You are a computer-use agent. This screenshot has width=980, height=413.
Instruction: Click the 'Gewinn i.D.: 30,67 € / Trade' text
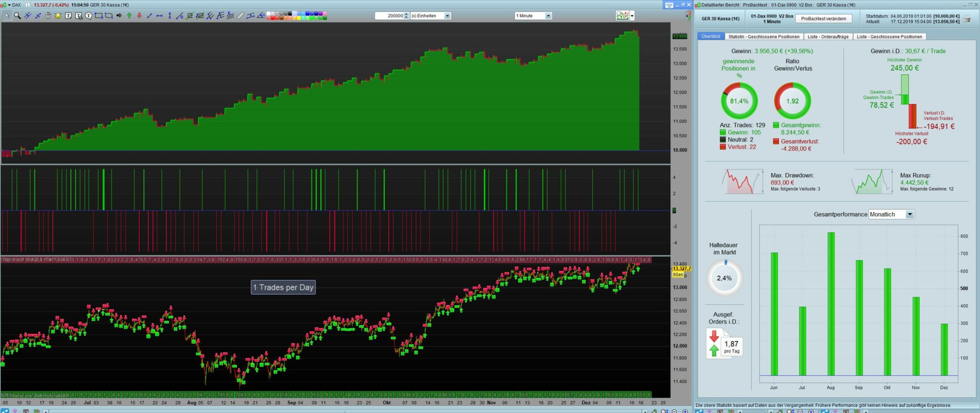click(x=908, y=51)
